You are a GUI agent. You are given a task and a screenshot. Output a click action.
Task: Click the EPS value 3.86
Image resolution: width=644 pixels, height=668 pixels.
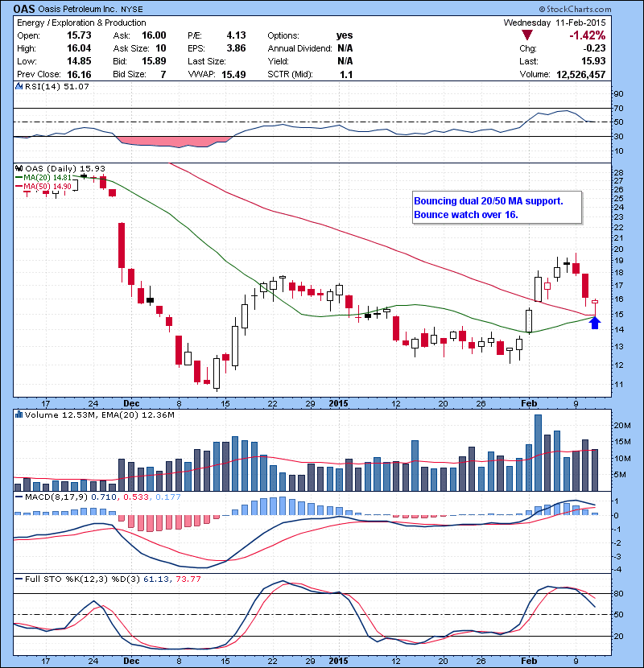click(x=236, y=48)
